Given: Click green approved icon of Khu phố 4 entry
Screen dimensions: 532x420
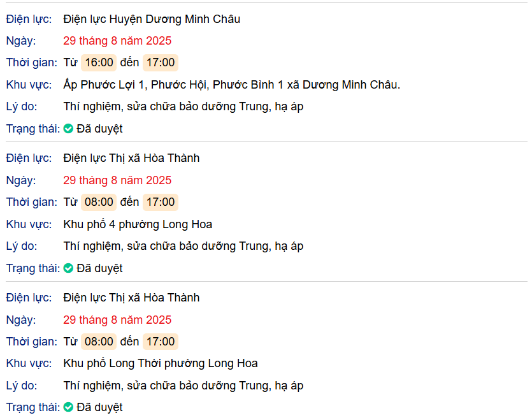Looking at the screenshot, I should click(x=68, y=268).
